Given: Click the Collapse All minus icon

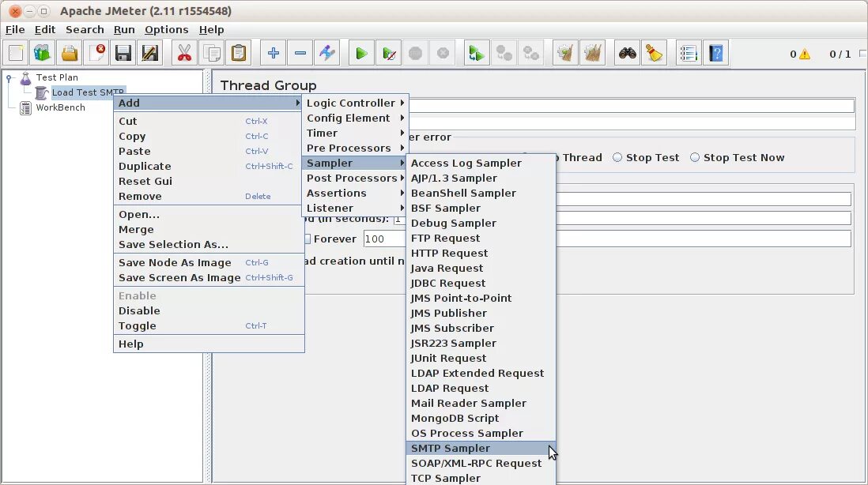Looking at the screenshot, I should 300,54.
